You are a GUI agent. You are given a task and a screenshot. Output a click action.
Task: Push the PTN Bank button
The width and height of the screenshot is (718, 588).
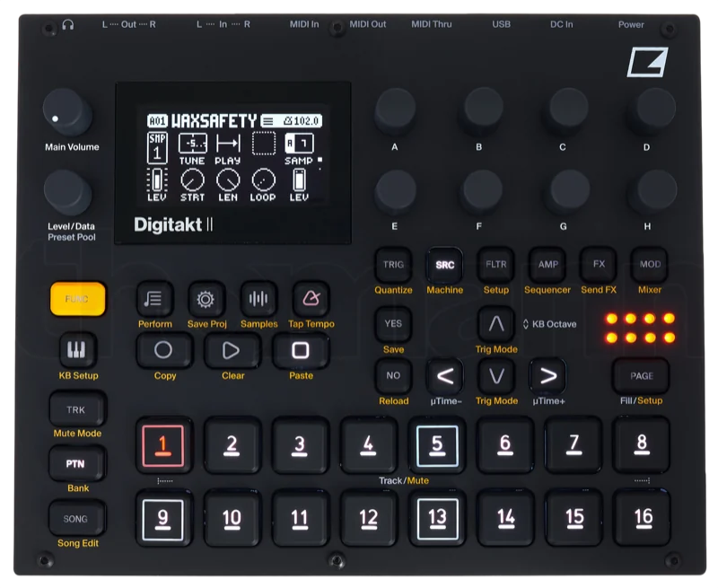(76, 464)
